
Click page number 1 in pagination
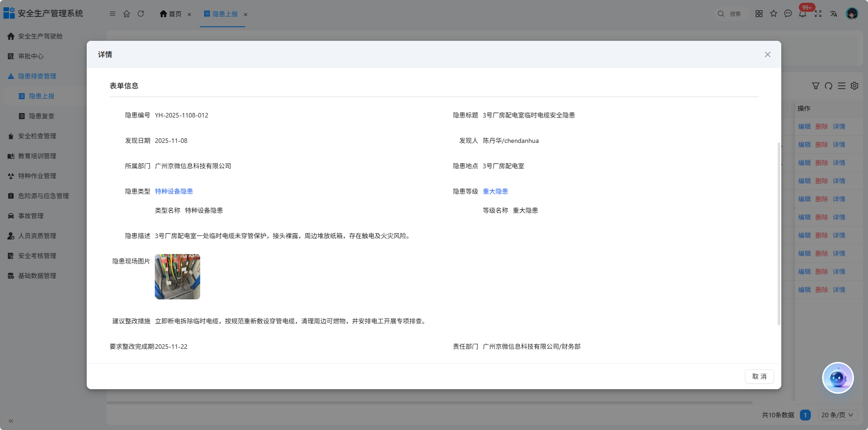click(x=805, y=415)
